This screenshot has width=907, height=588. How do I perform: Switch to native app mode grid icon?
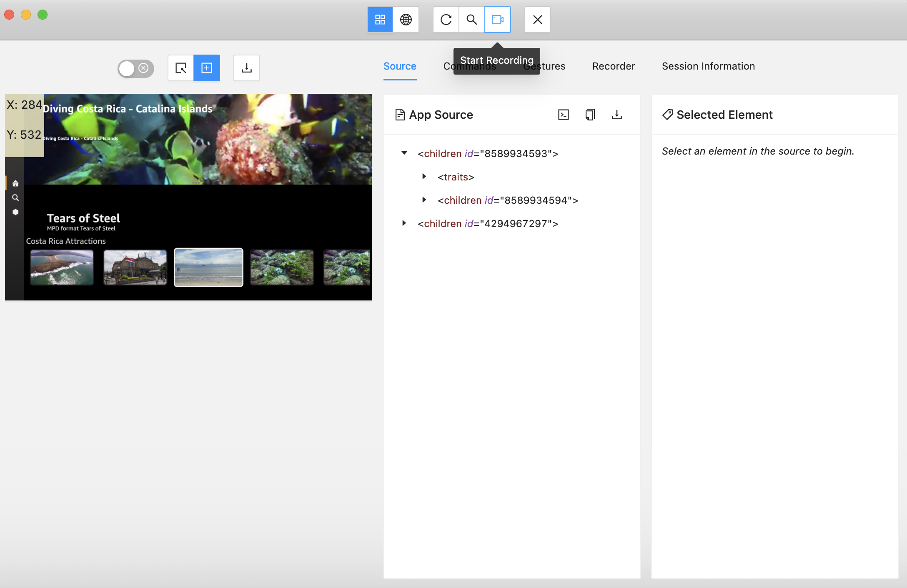380,20
